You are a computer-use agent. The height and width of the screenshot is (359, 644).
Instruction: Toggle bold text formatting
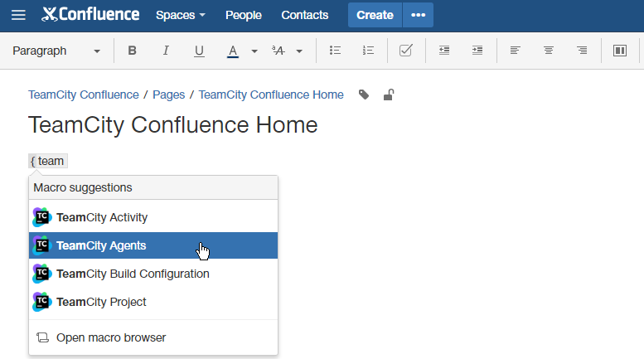point(132,51)
